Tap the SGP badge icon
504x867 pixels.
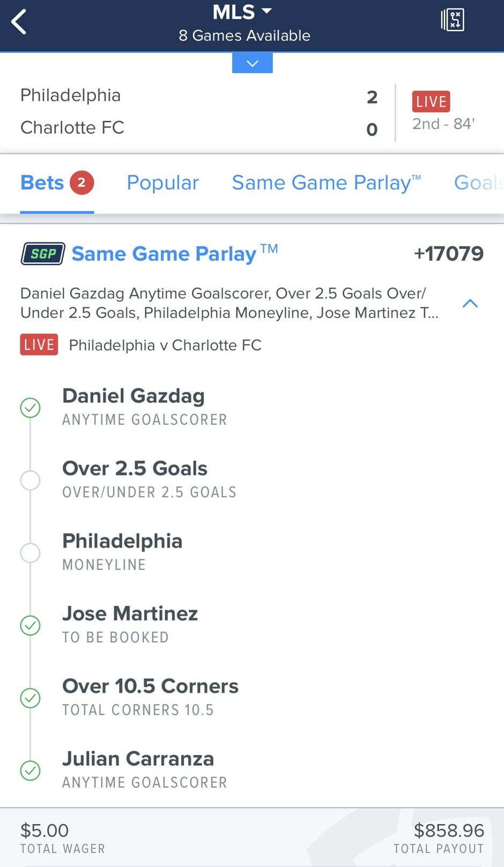[43, 254]
